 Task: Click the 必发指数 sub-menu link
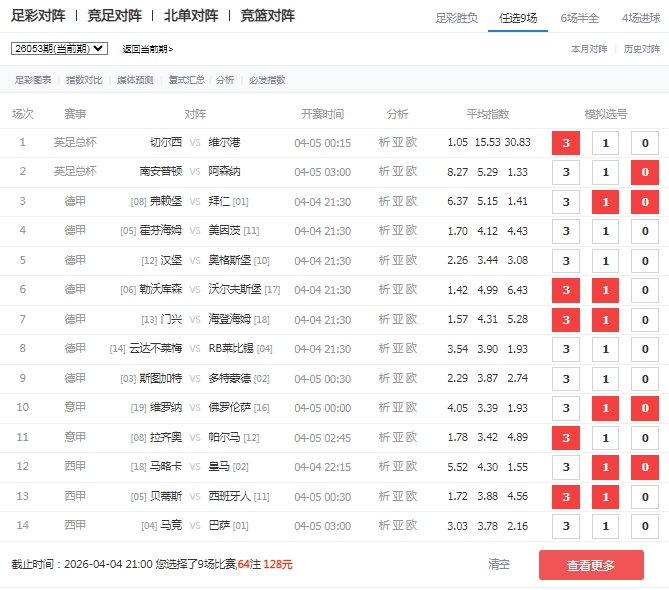tap(267, 80)
